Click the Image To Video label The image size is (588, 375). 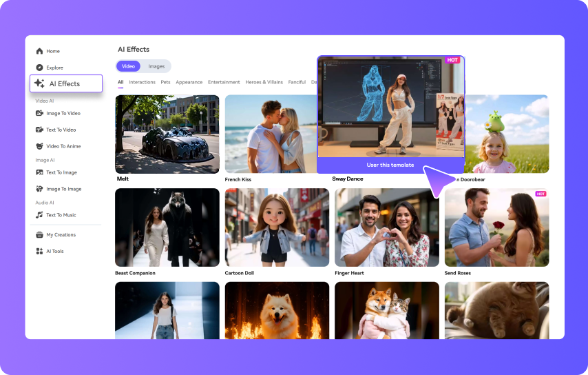(63, 113)
